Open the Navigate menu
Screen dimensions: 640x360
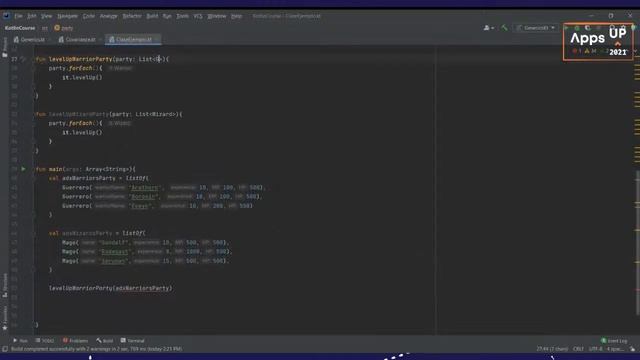coord(67,16)
